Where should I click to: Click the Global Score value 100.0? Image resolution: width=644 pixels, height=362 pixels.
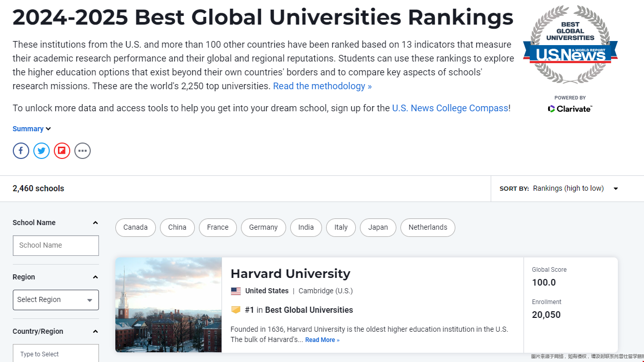pos(544,283)
